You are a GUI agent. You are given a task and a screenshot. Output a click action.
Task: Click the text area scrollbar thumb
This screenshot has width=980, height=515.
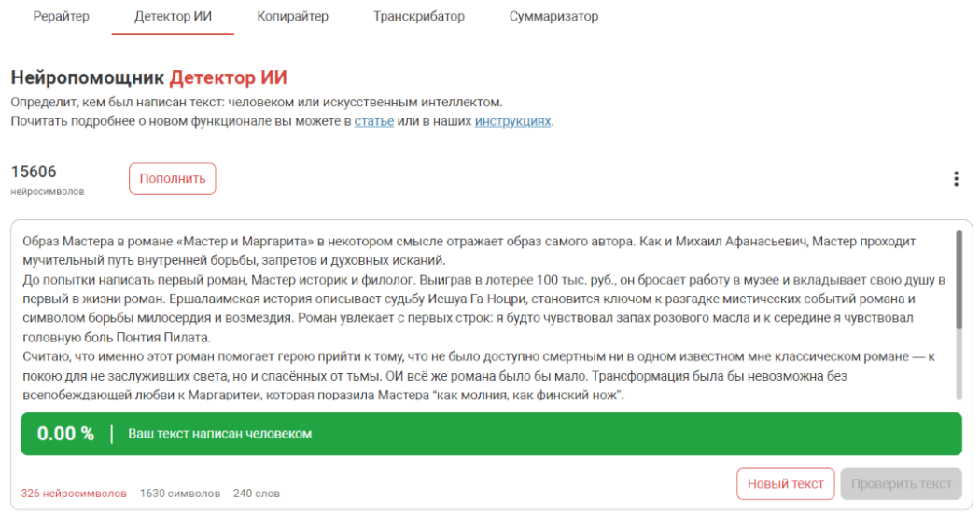click(959, 279)
